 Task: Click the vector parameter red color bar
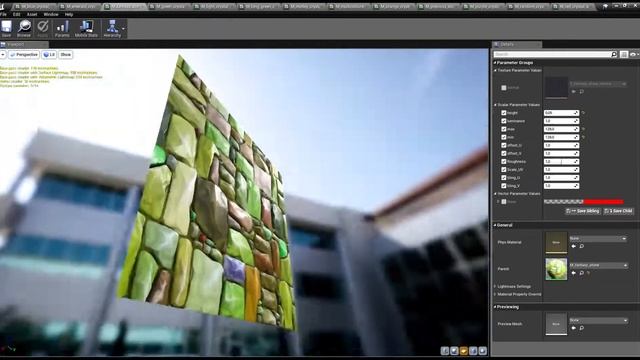pos(603,202)
